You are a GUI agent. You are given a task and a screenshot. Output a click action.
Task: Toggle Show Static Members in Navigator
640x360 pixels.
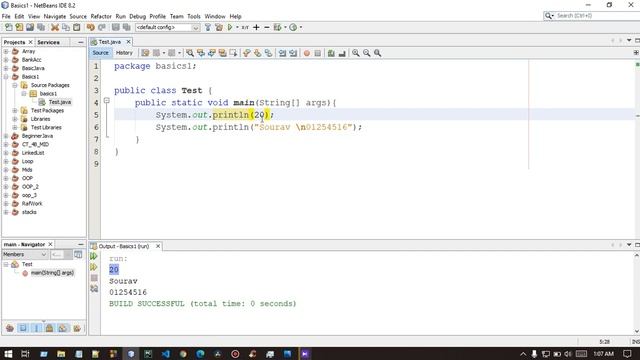pos(36,328)
